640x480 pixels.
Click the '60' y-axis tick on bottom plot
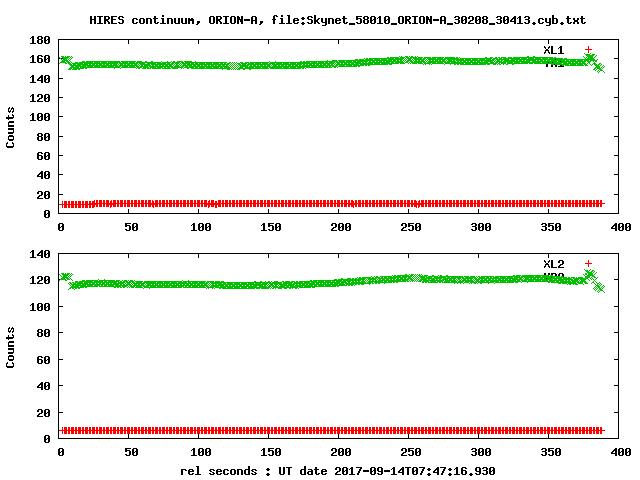pyautogui.click(x=43, y=360)
